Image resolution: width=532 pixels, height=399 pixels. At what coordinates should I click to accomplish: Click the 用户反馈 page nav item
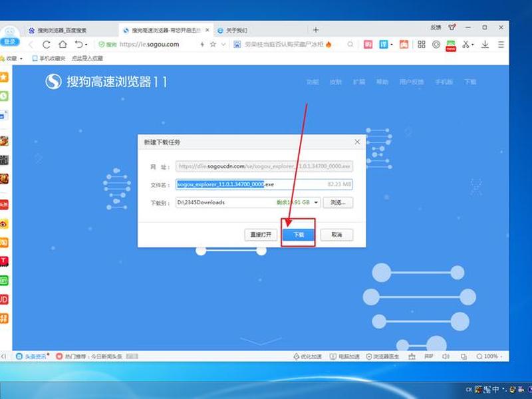(412, 82)
